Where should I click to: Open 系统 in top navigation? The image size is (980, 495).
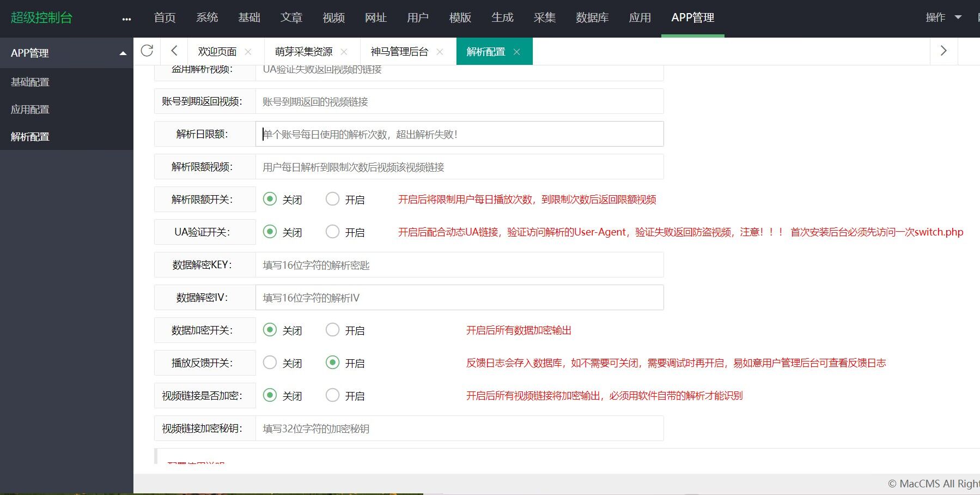tap(207, 17)
